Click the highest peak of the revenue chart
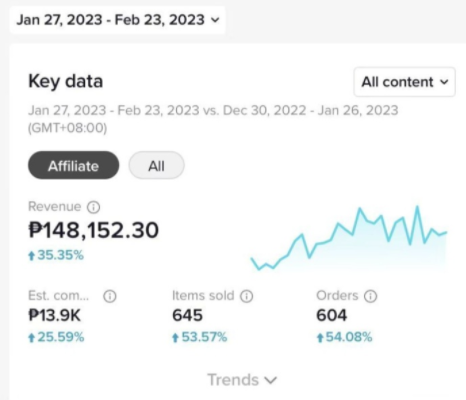 tap(417, 207)
